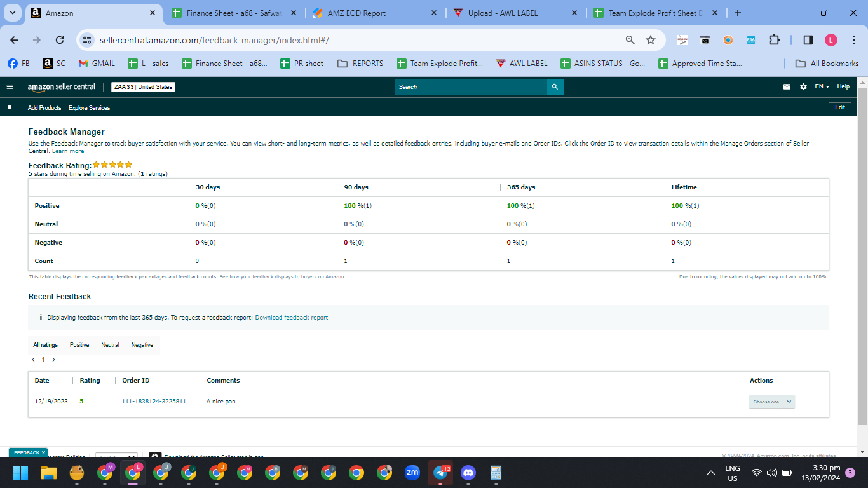
Task: Switch to the Team Explode Profit Sheet tab
Action: pyautogui.click(x=656, y=13)
